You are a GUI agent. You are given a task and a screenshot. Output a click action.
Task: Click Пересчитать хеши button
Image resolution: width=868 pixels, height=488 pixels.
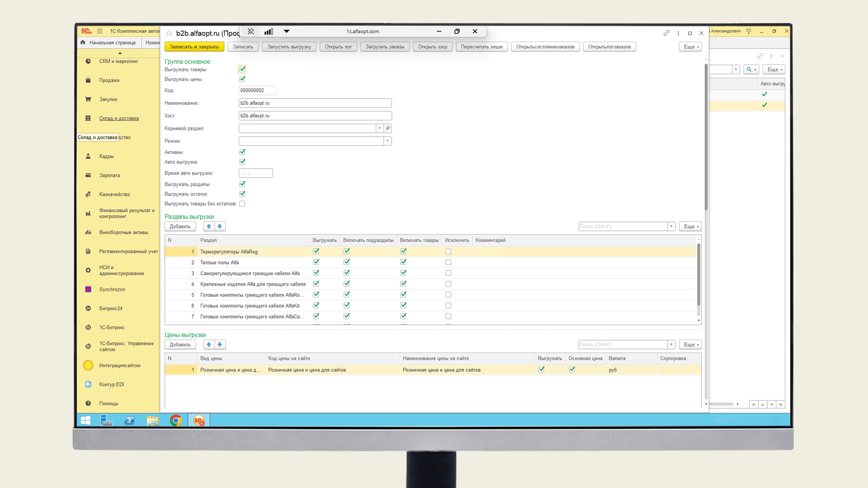click(x=481, y=47)
